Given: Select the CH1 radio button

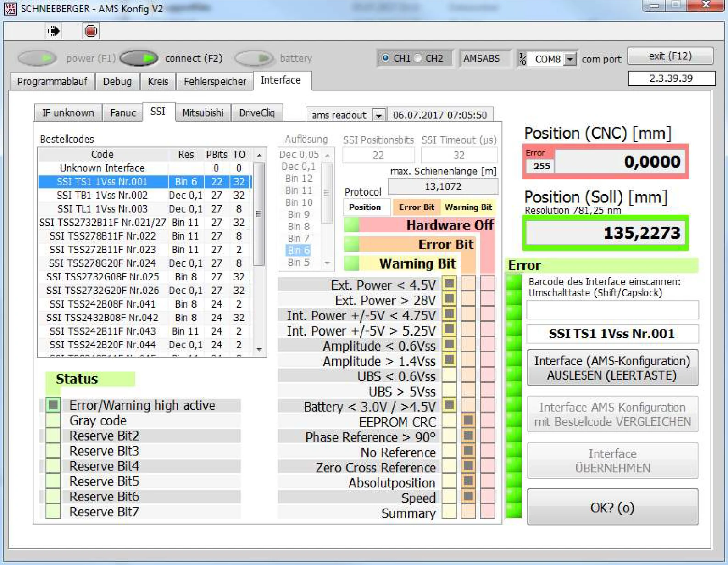Looking at the screenshot, I should coord(385,58).
